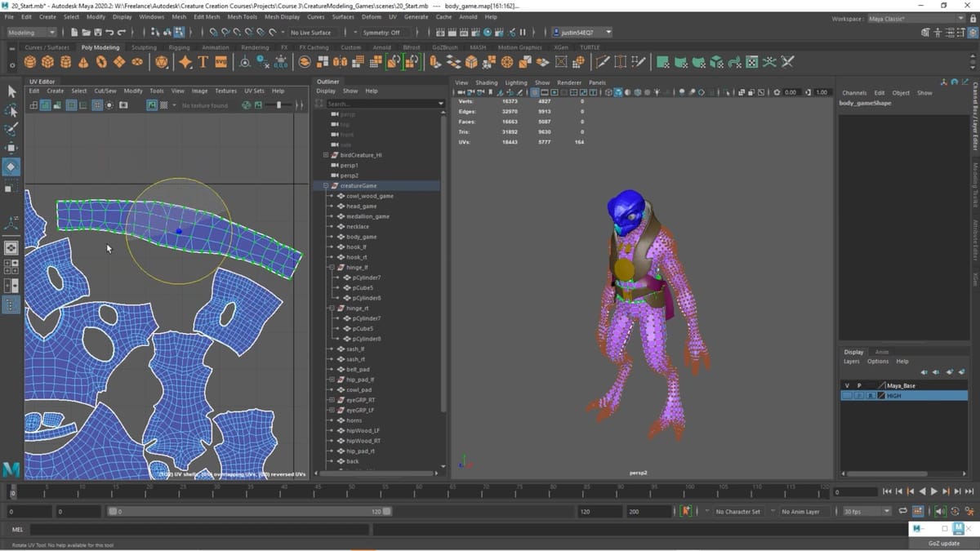Click the Save scene icon
The width and height of the screenshot is (980, 551).
97,33
